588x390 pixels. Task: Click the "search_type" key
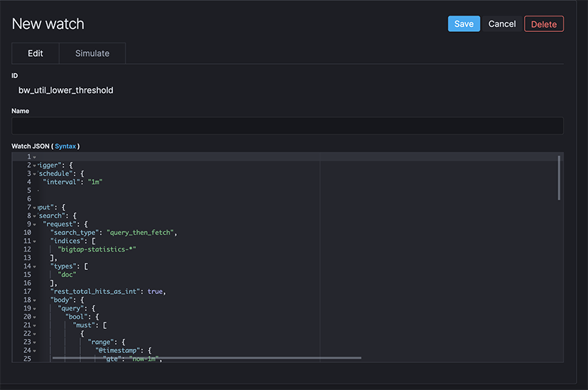pyautogui.click(x=75, y=232)
